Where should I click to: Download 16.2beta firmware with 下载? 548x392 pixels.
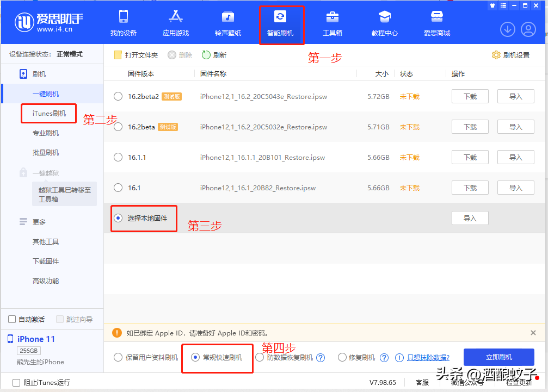pyautogui.click(x=470, y=127)
